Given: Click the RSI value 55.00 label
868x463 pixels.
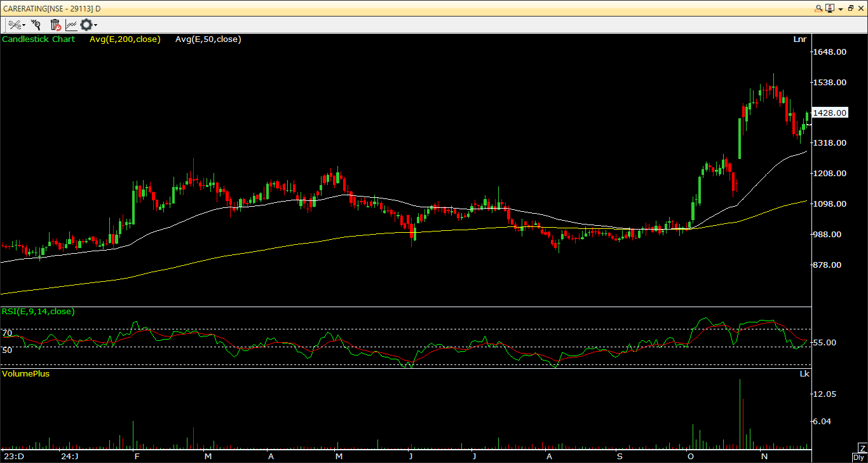Looking at the screenshot, I should click(x=825, y=342).
